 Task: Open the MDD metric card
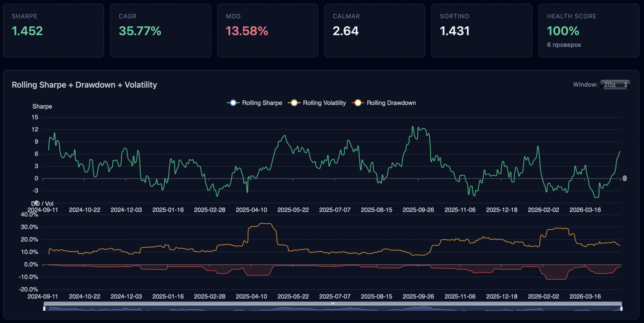[268, 31]
